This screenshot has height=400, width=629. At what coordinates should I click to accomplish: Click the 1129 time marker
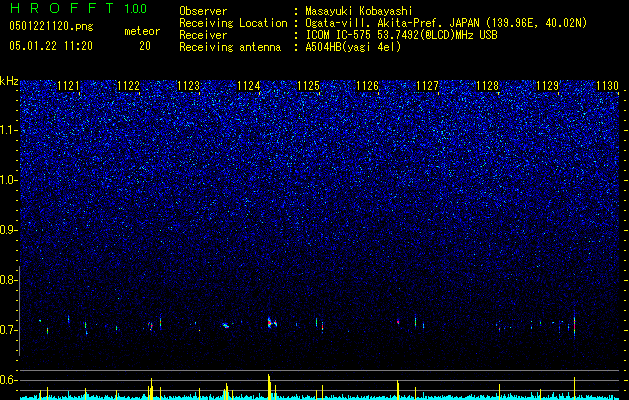tap(548, 86)
